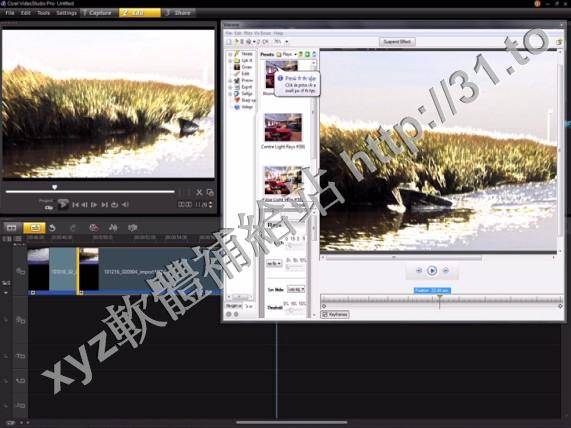Click the green preset add icon
This screenshot has height=428, width=571.
coord(307,54)
